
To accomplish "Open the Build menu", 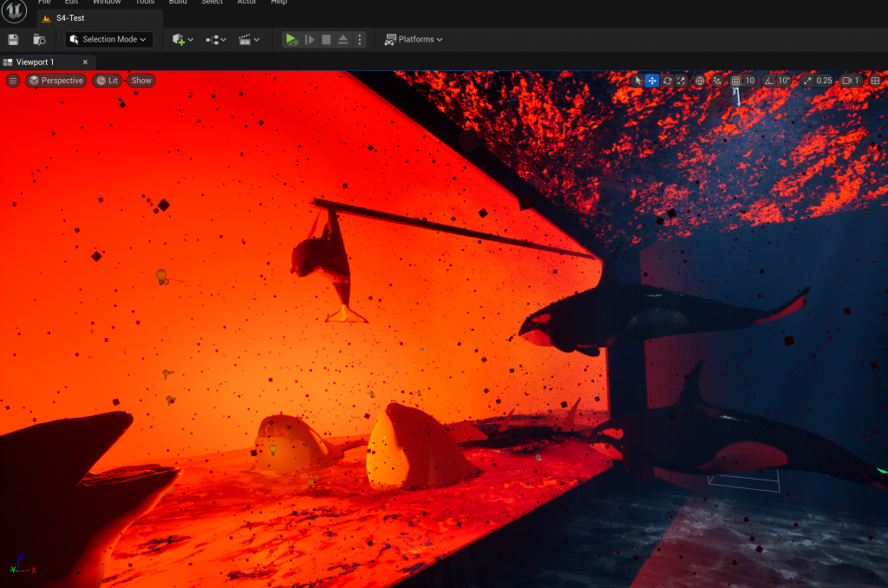I will [x=178, y=3].
